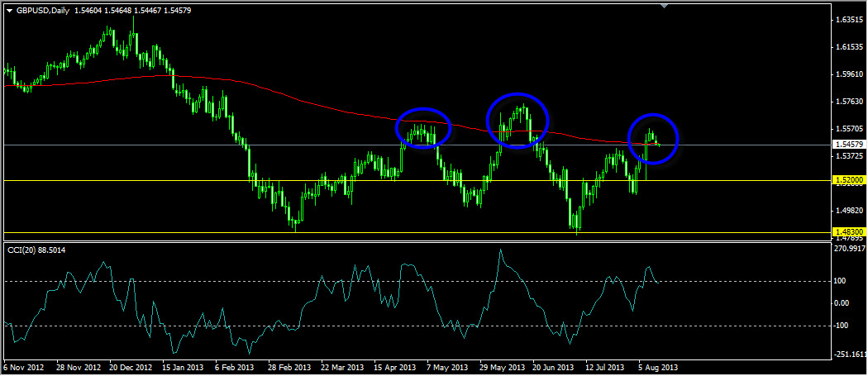
Task: Select the red moving average line
Action: point(332,108)
